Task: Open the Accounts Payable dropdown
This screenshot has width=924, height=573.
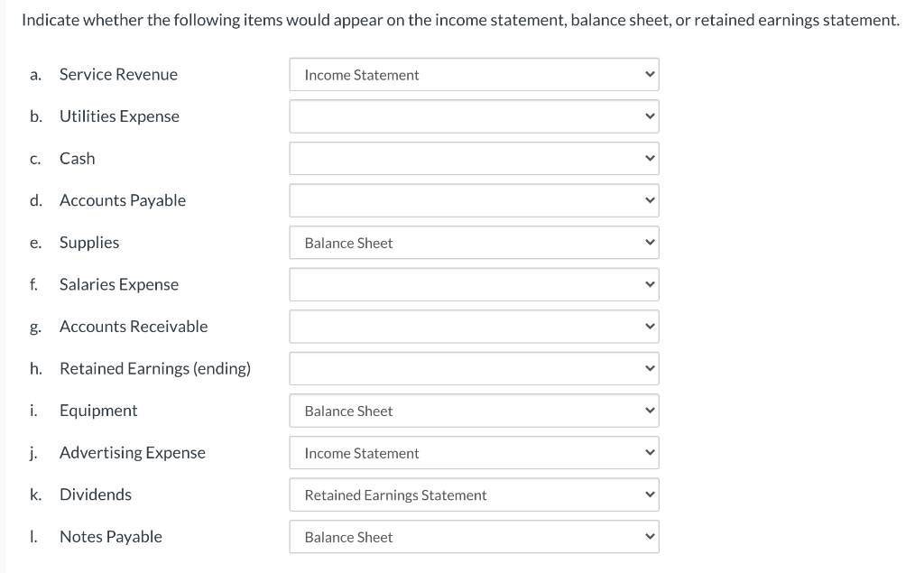Action: 474,199
